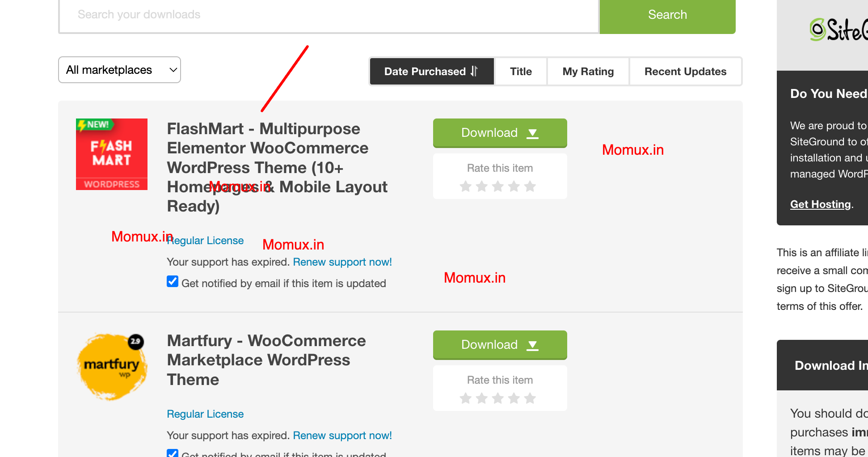Viewport: 868px width, 457px height.
Task: Click the SiteGround logo
Action: pos(838,30)
